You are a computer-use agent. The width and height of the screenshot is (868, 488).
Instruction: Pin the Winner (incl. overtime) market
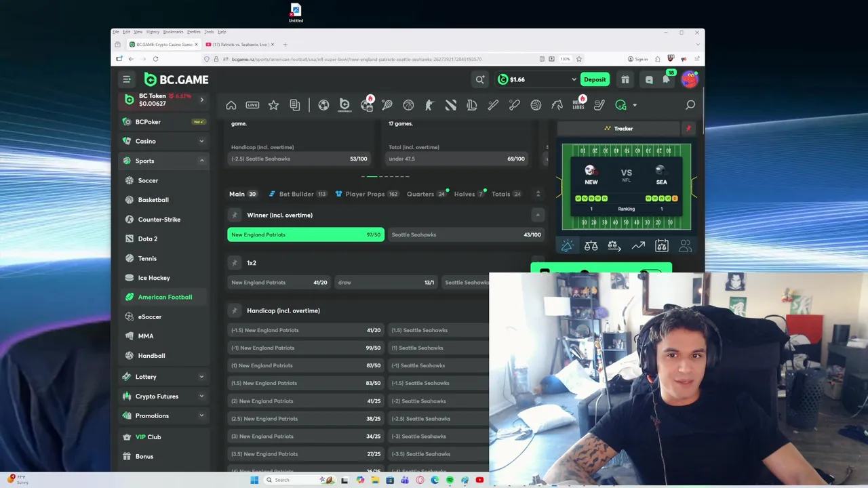(x=235, y=215)
